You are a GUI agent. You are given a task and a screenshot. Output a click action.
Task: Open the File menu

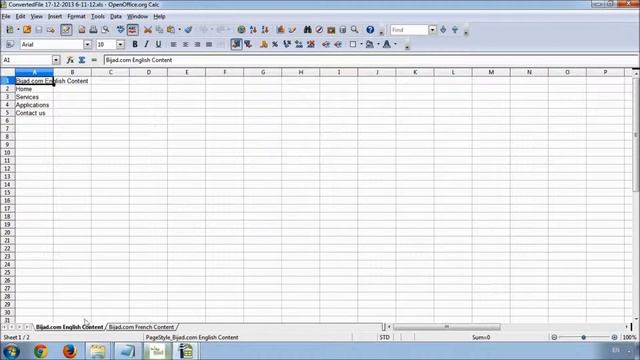[x=6, y=17]
